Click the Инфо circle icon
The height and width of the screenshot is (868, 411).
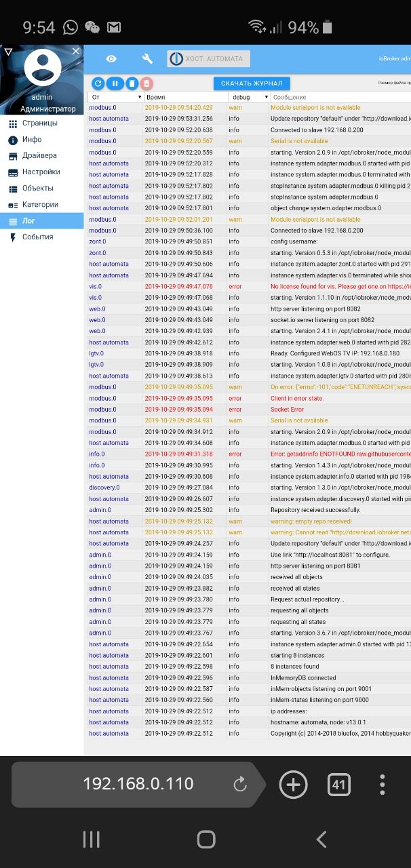(x=12, y=140)
